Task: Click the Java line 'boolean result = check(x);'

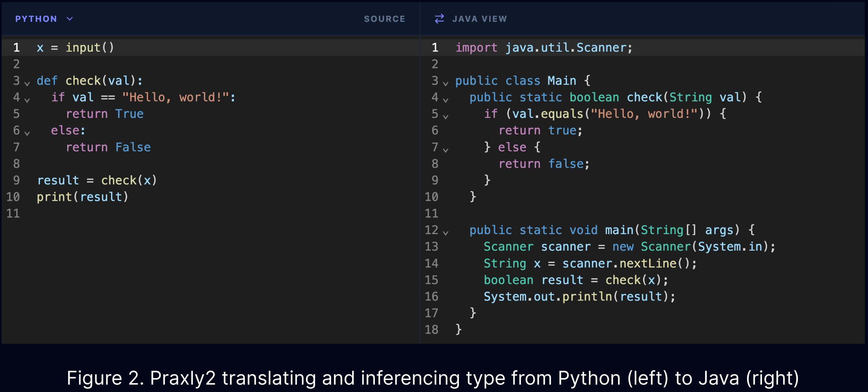Action: pyautogui.click(x=576, y=280)
